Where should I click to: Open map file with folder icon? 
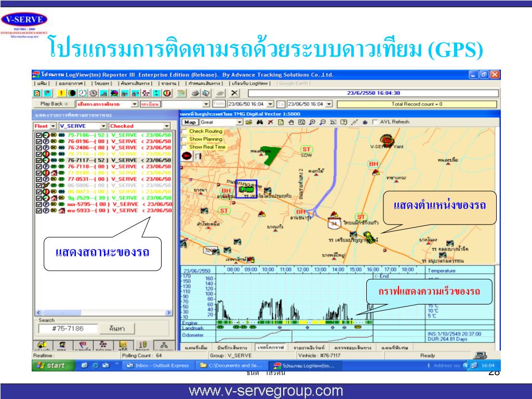249,122
